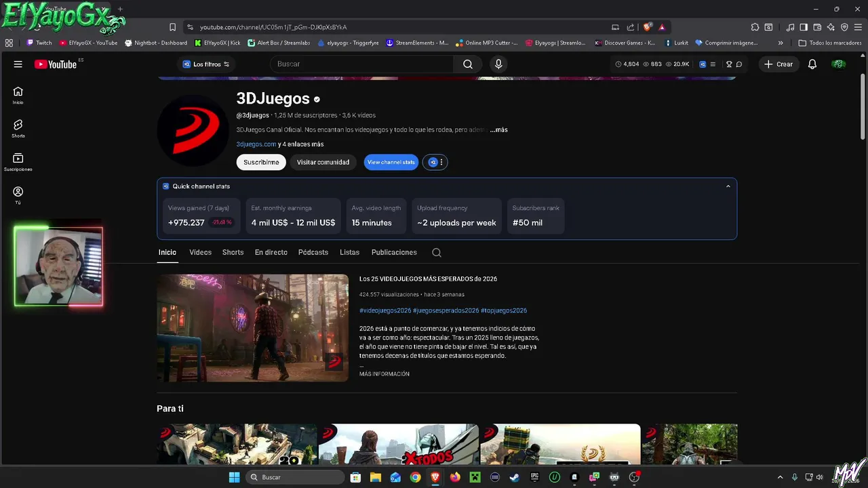Open the browser sidebar panel icon
Image resolution: width=868 pixels, height=488 pixels.
(804, 27)
